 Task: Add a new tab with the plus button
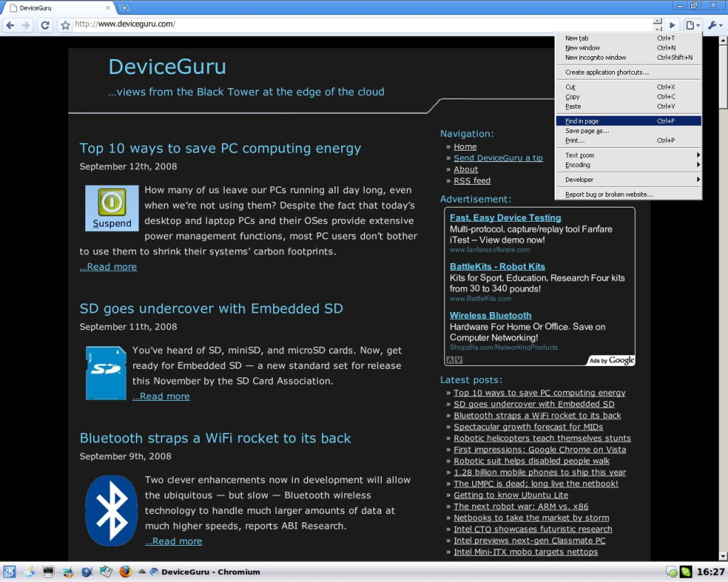(x=124, y=7)
